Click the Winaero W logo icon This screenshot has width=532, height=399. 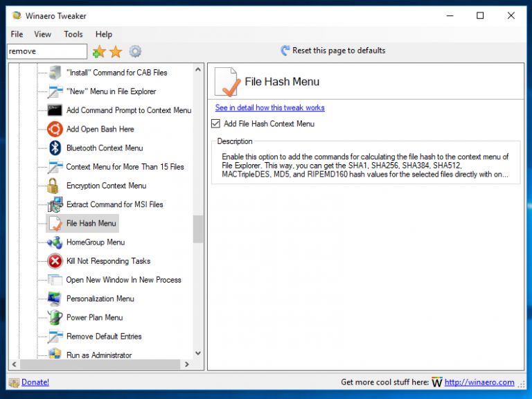437,382
